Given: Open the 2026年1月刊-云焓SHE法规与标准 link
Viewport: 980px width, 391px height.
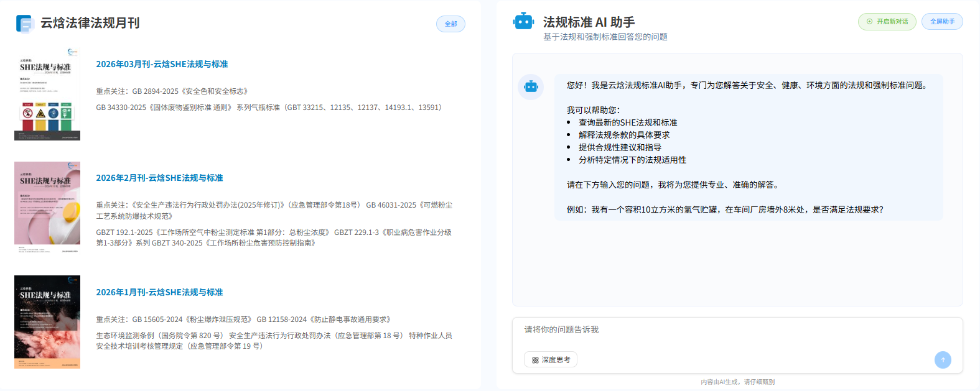Looking at the screenshot, I should coord(159,292).
